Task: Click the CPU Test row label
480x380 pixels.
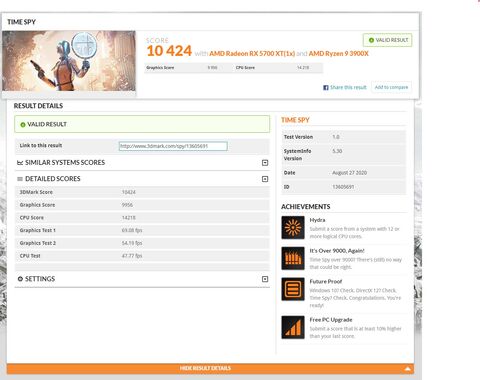Action: pyautogui.click(x=30, y=256)
